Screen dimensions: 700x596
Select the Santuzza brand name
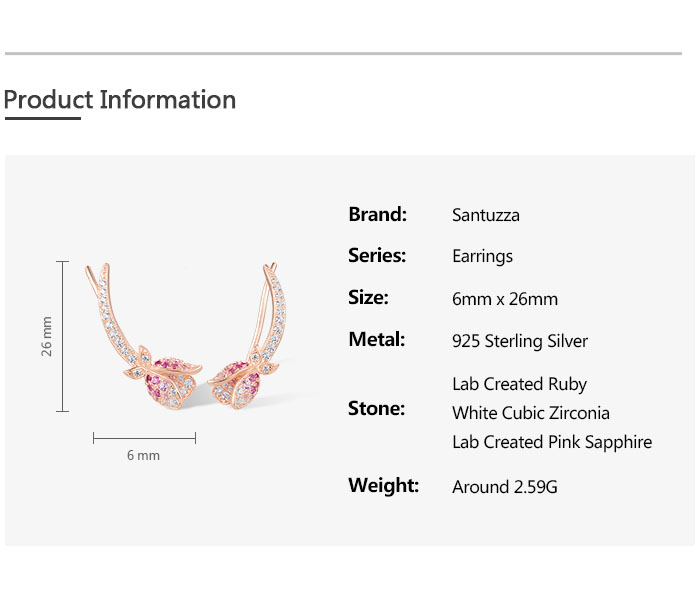(486, 215)
